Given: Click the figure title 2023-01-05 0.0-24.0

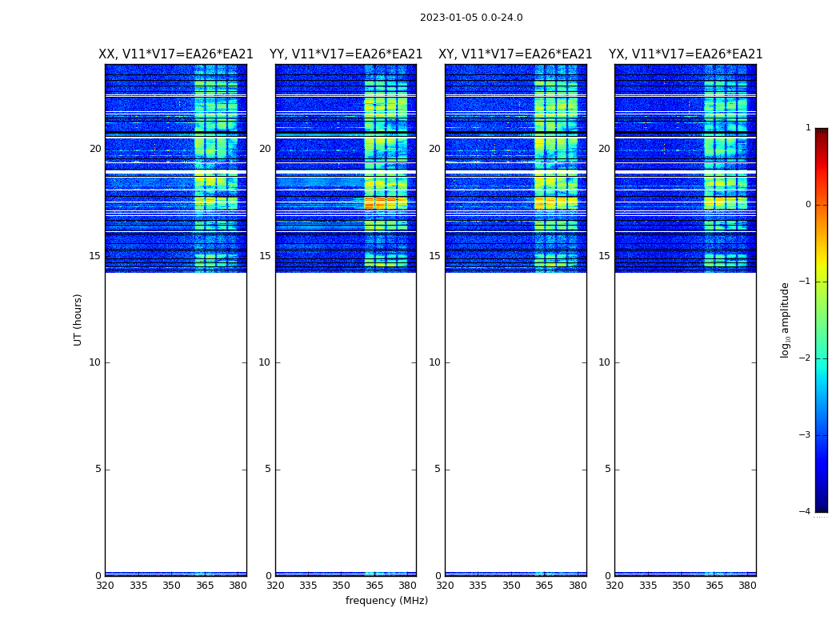Looking at the screenshot, I should point(471,18).
